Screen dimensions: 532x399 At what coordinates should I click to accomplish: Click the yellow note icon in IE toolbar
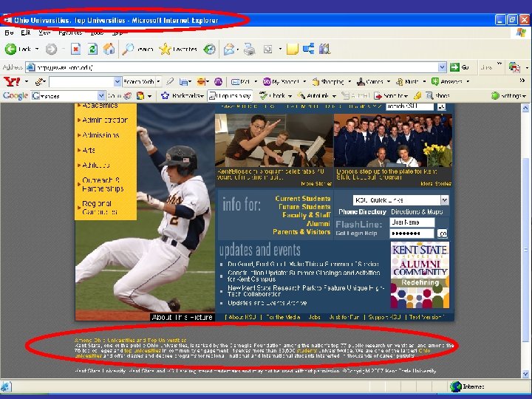292,50
